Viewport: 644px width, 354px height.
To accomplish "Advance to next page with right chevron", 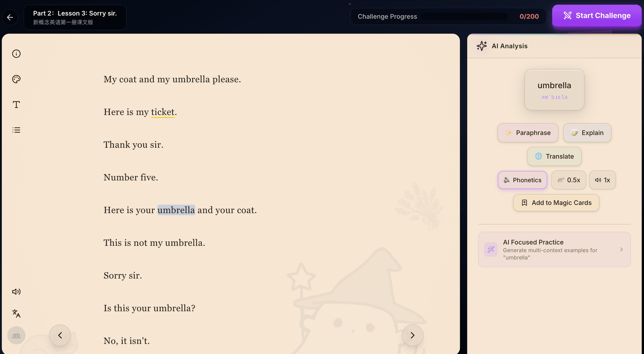I will [x=412, y=335].
